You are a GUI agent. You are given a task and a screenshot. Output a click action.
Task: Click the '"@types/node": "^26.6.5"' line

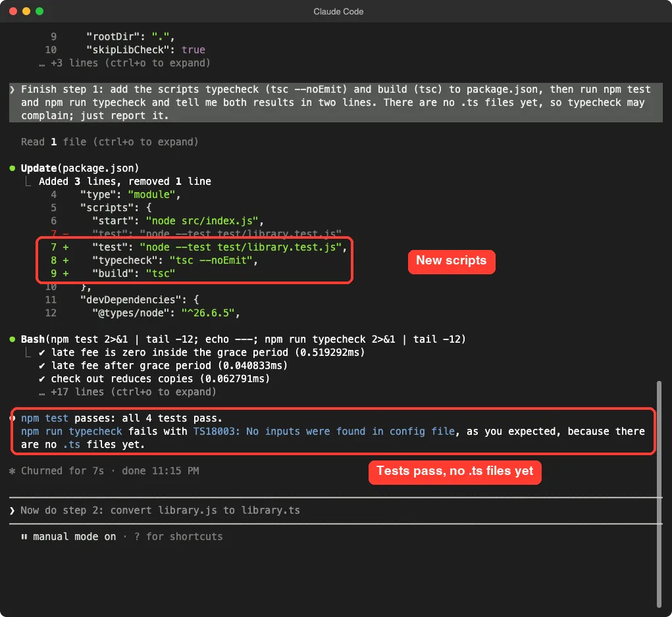point(166,313)
